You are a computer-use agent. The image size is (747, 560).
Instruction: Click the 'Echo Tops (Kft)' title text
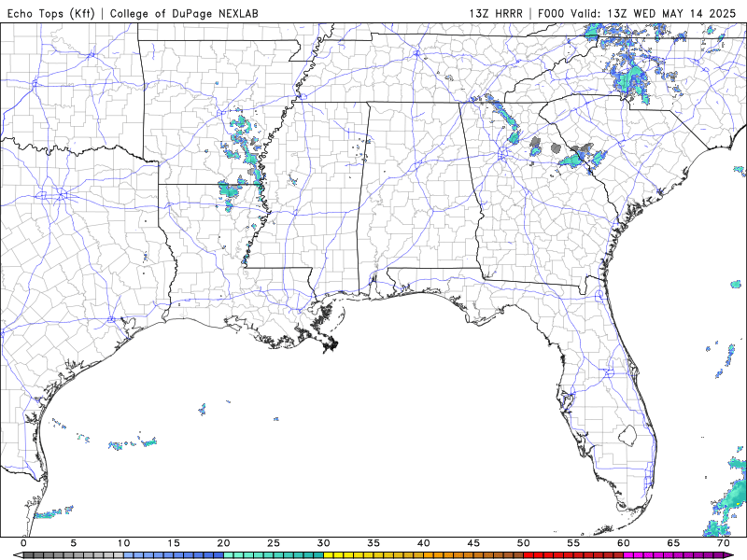[x=51, y=13]
